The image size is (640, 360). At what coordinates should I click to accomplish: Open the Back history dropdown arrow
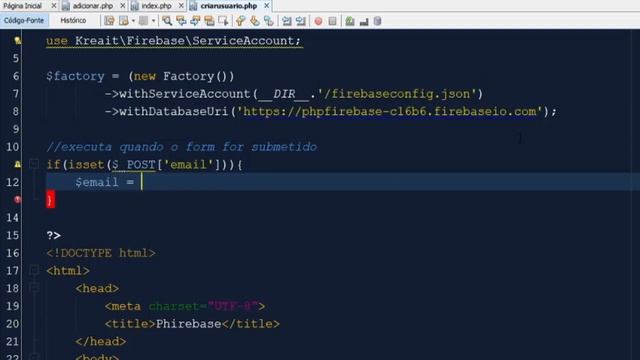(x=133, y=21)
